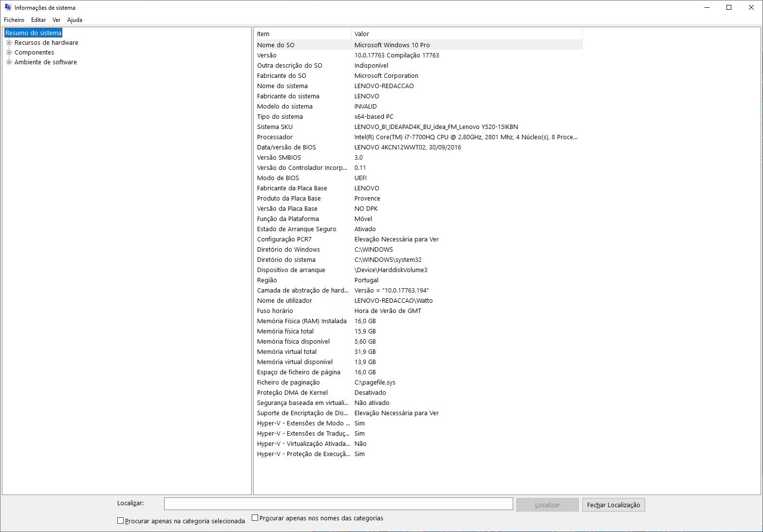Viewport: 763px width, 532px height.
Task: Minimize the Informações de sistema window
Action: (706, 7)
